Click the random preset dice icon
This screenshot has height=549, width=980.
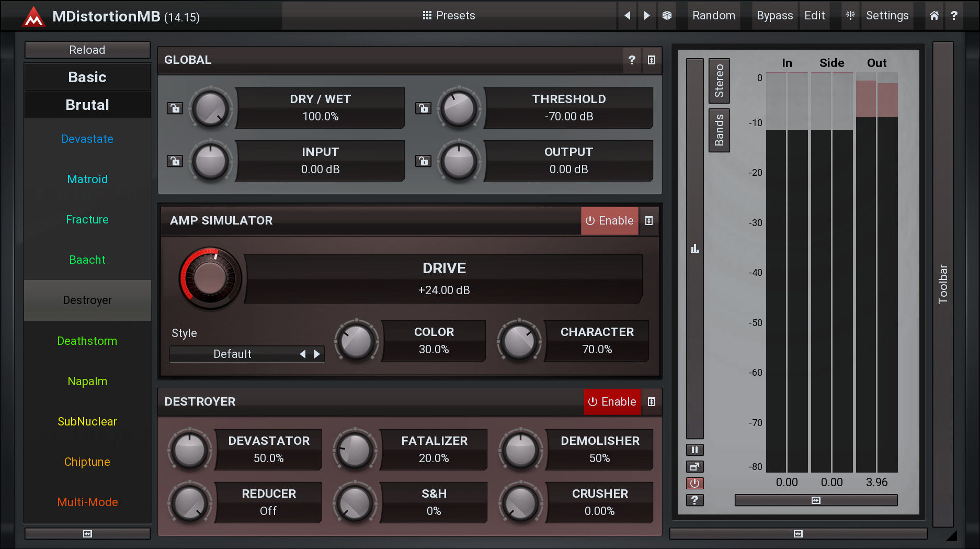[x=667, y=16]
